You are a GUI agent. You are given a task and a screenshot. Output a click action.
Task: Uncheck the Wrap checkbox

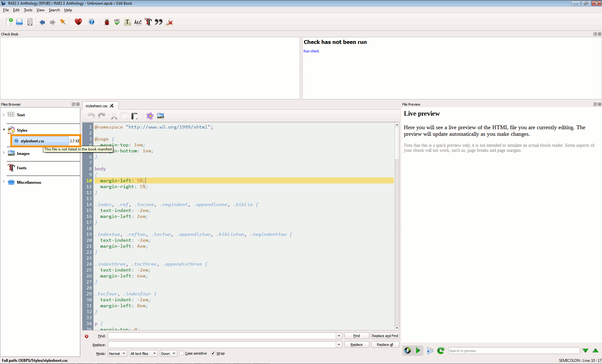[213, 353]
